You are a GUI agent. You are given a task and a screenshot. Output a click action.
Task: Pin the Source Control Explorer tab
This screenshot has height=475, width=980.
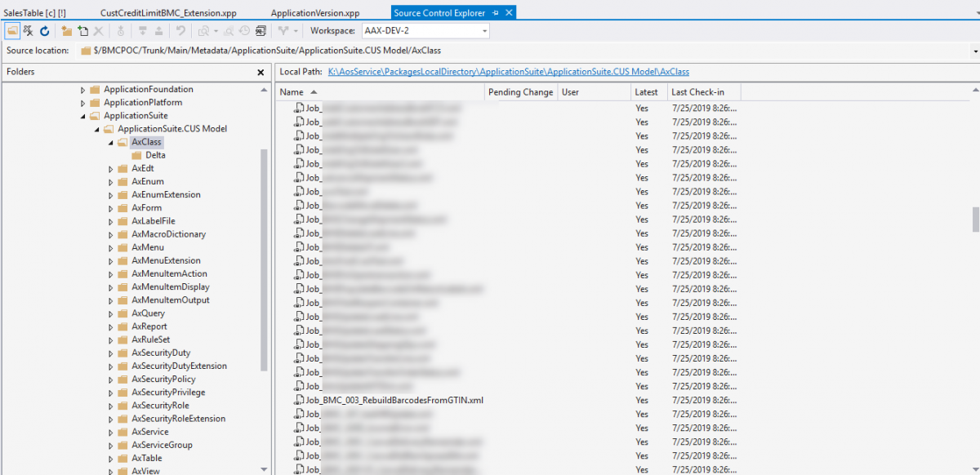496,13
